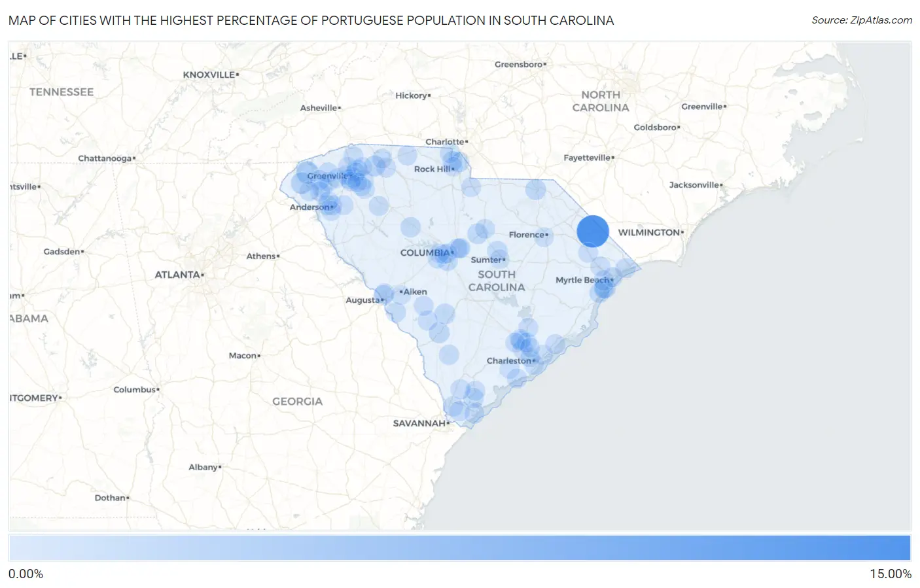The height and width of the screenshot is (588, 920).
Task: Click the Rock Hill city label
Action: pyautogui.click(x=433, y=169)
